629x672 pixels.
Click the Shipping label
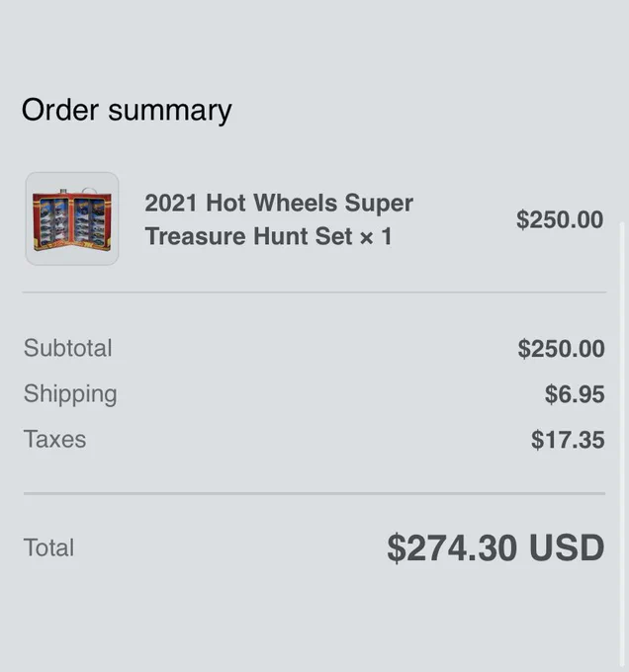pyautogui.click(x=70, y=394)
